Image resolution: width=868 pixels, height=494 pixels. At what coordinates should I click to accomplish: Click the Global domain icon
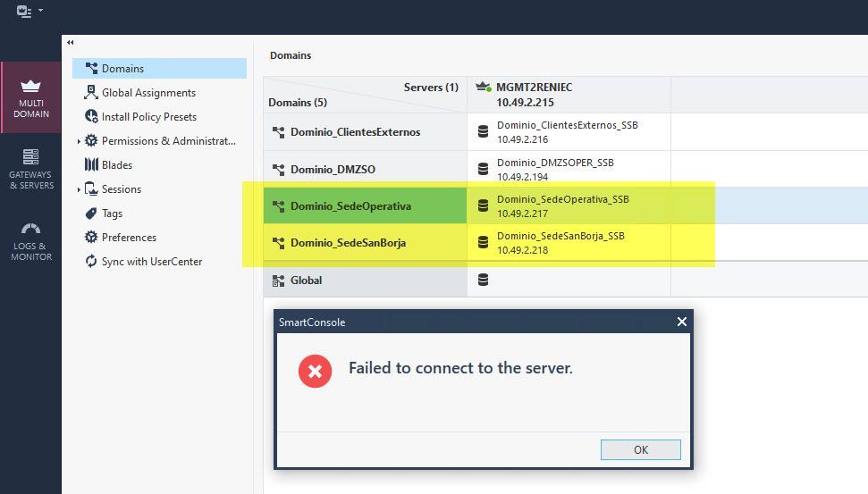(278, 280)
